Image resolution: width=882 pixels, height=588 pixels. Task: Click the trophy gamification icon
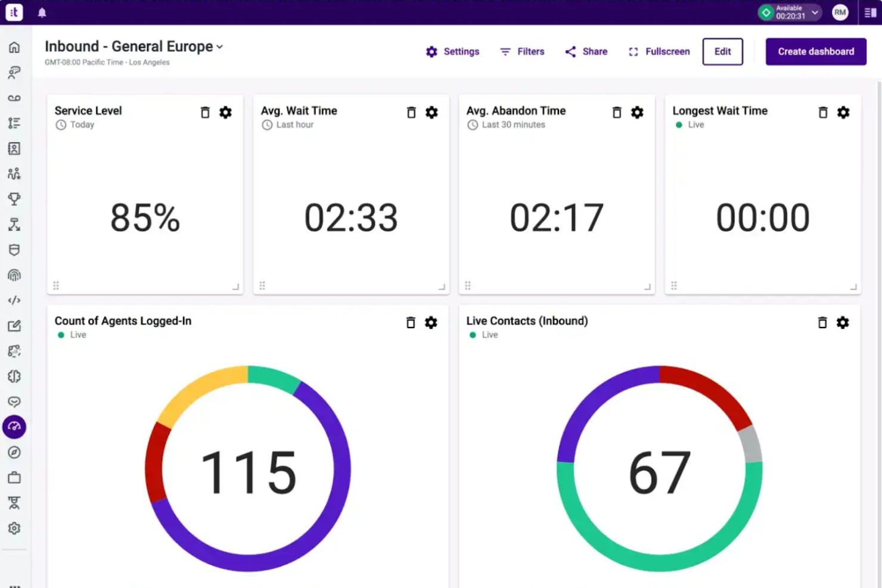[14, 198]
